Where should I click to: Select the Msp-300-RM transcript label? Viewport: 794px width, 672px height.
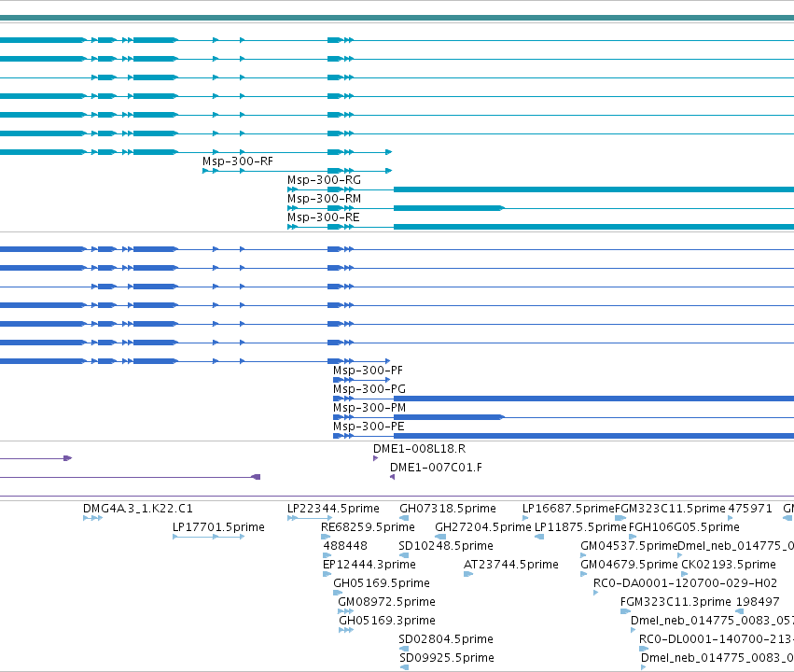coord(324,199)
